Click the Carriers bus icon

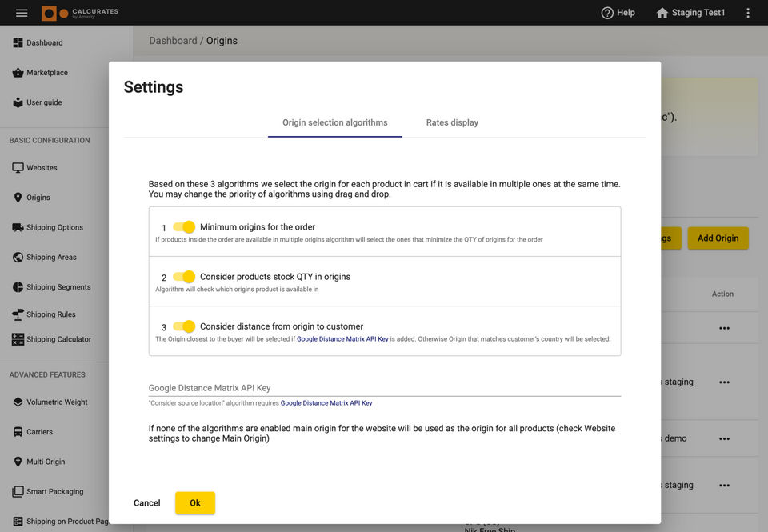click(x=18, y=431)
